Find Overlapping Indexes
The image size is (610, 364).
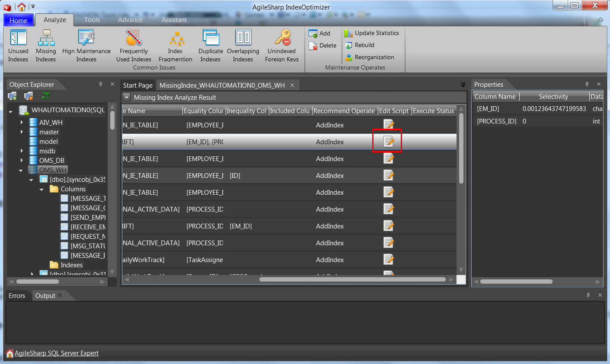click(243, 46)
